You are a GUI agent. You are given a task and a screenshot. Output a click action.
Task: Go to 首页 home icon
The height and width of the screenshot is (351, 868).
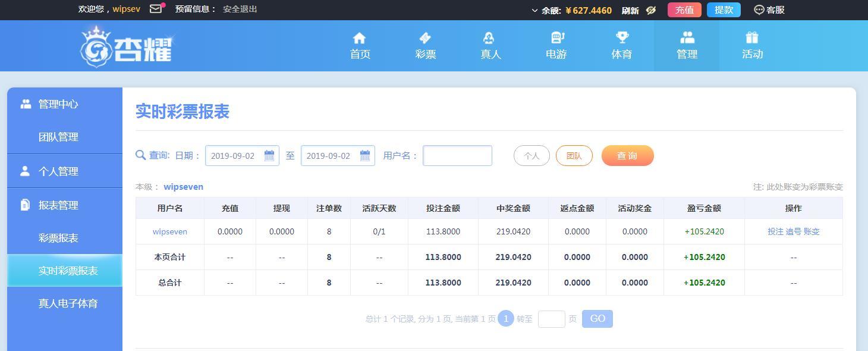[359, 38]
